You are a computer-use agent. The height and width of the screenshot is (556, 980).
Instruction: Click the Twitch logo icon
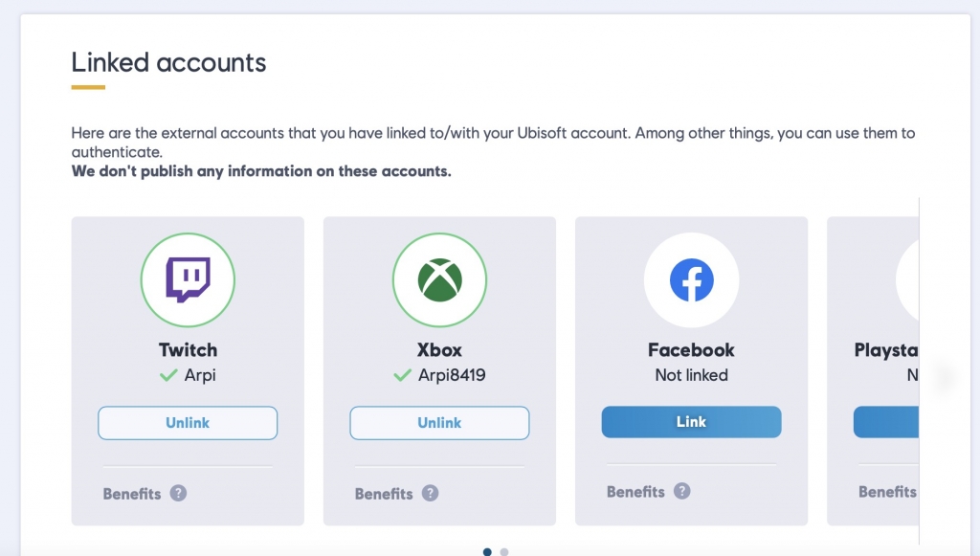coord(188,280)
